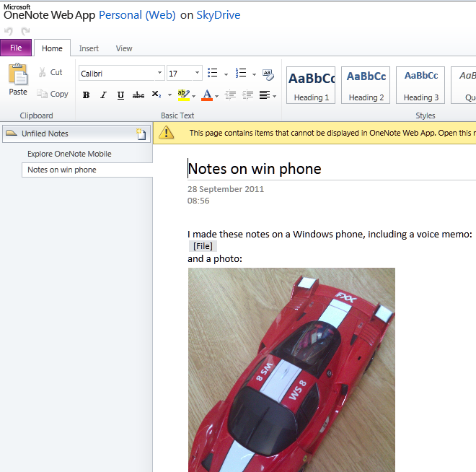Image resolution: width=476 pixels, height=472 pixels.
Task: Open the font size 17 dropdown
Action: pos(197,73)
